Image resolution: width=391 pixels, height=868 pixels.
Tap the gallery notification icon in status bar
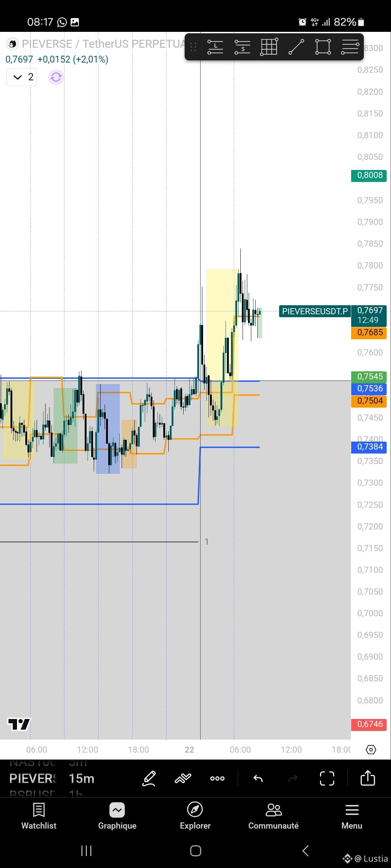75,22
